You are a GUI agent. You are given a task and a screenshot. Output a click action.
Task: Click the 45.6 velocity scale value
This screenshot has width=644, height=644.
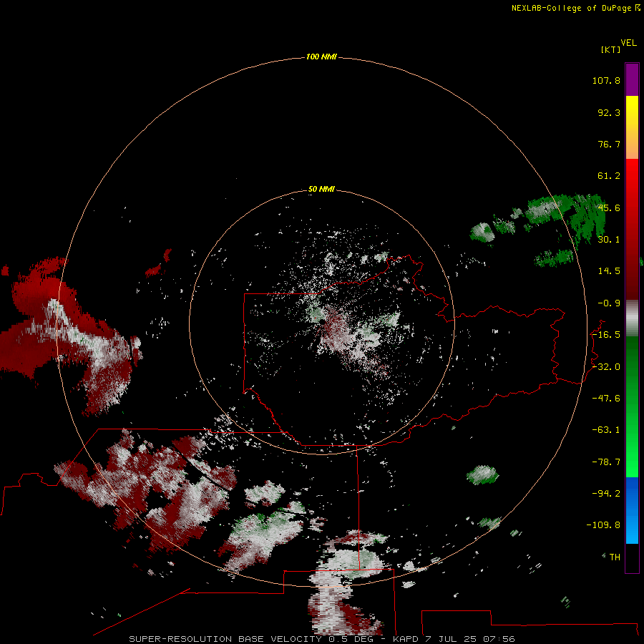[x=609, y=208]
